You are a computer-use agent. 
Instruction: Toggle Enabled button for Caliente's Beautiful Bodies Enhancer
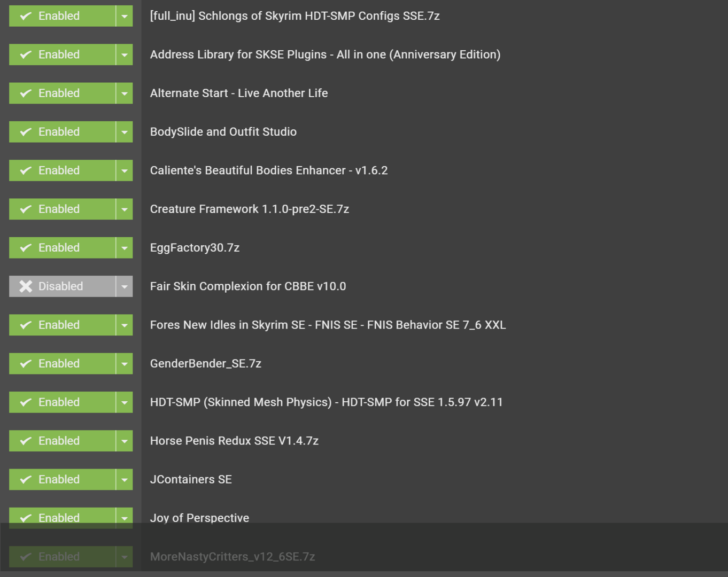62,170
